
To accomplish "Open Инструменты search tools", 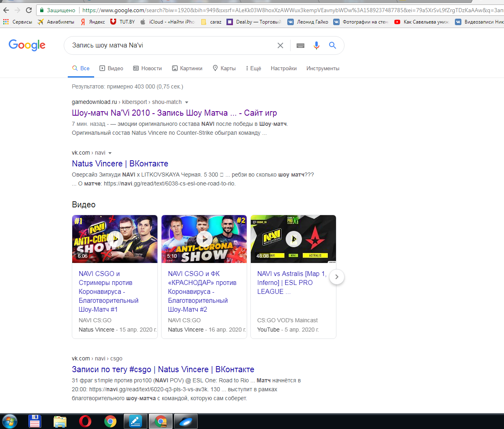I will (x=323, y=68).
